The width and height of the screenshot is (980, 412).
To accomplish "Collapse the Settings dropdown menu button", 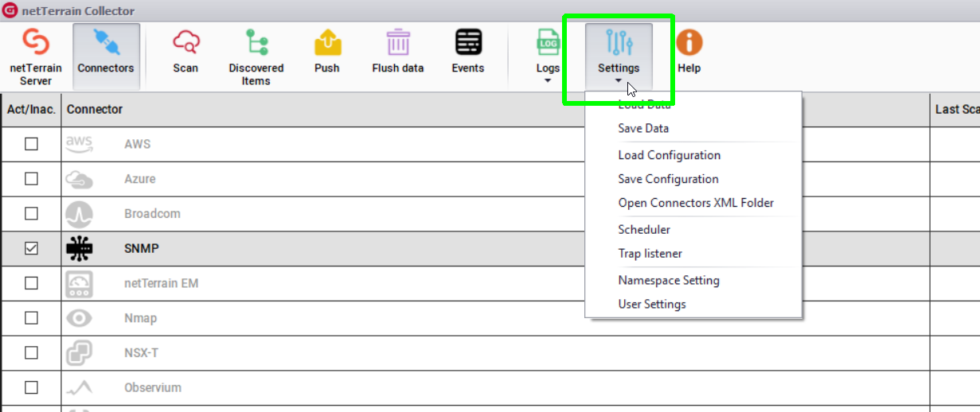I will point(619,54).
